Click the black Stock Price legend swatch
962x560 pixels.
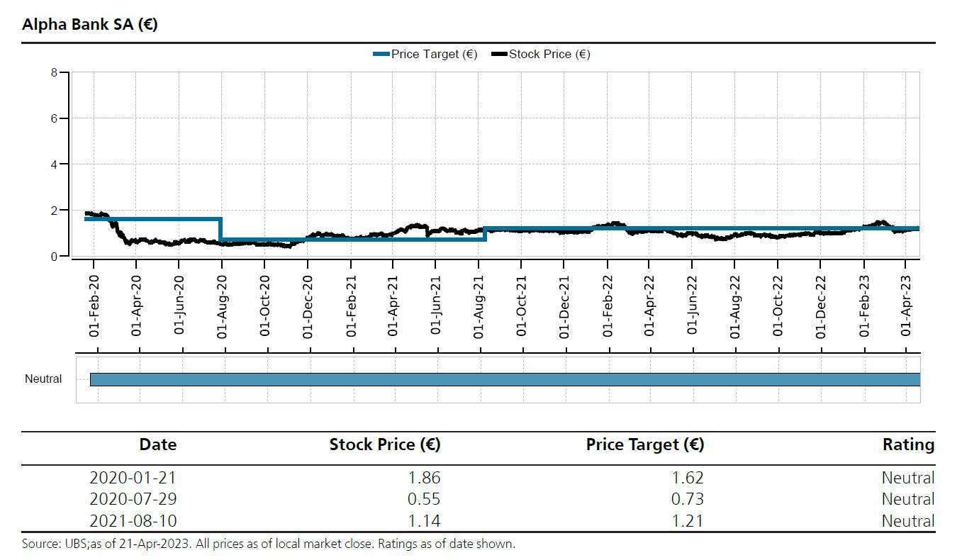coord(499,55)
